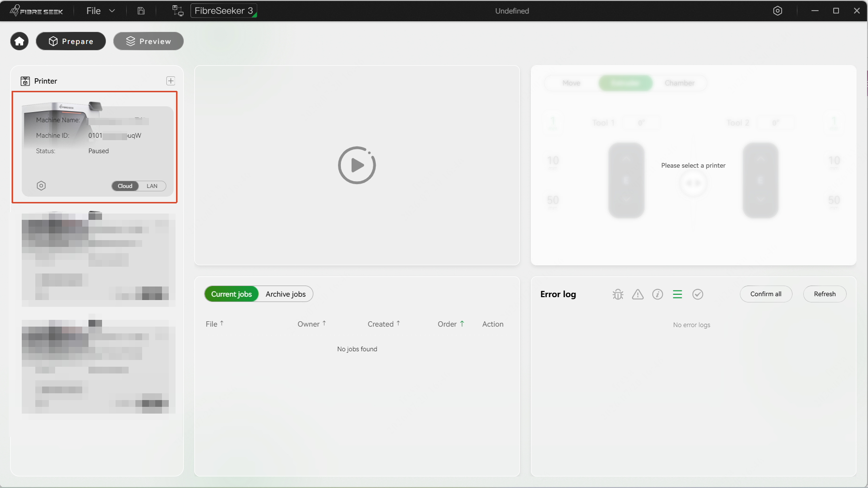Click the Confirm all button
The width and height of the screenshot is (868, 488).
click(766, 294)
